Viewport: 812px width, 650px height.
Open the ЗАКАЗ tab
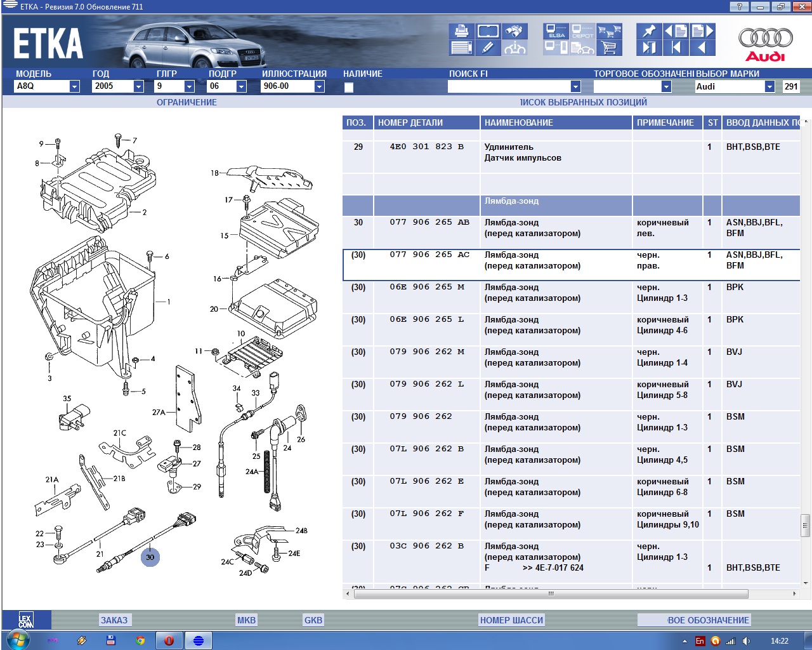coord(114,620)
